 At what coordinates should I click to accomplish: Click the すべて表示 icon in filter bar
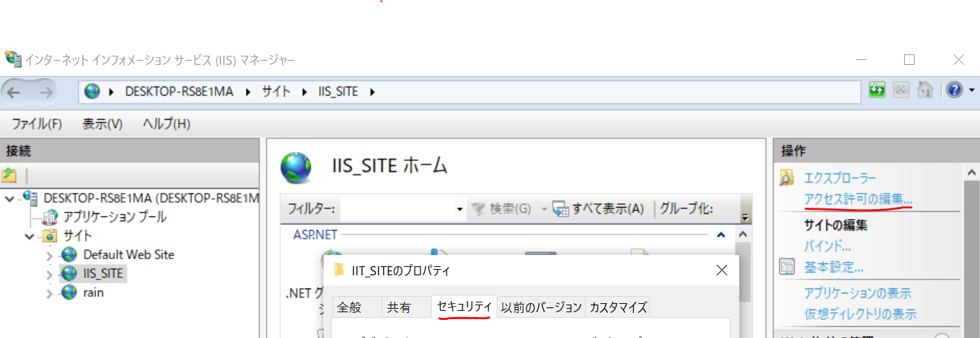561,208
